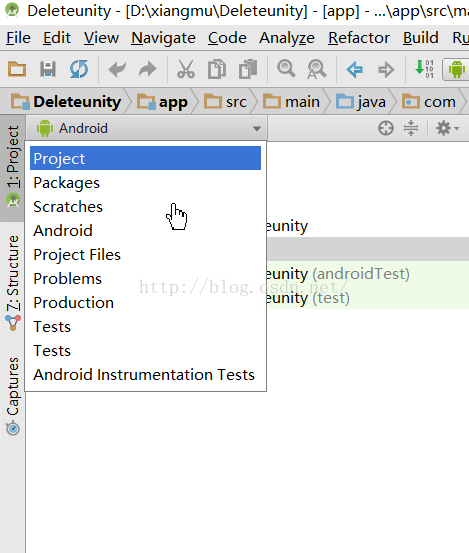Click src in the breadcrumb bar
This screenshot has height=553, width=469.
click(226, 102)
